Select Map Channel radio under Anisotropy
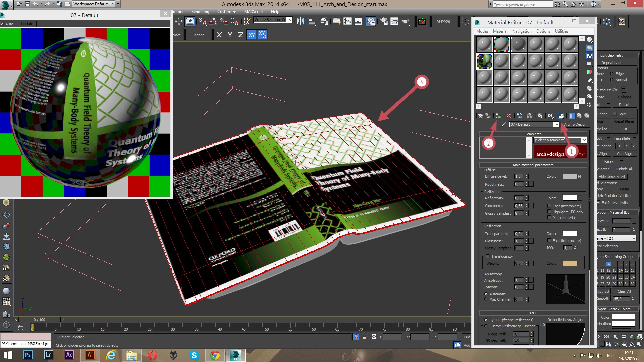 [x=486, y=299]
